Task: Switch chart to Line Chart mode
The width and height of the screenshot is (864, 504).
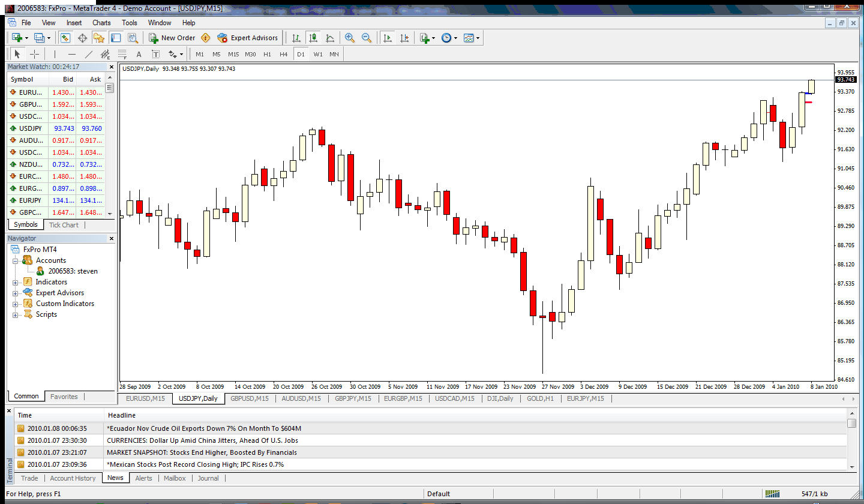Action: [329, 38]
